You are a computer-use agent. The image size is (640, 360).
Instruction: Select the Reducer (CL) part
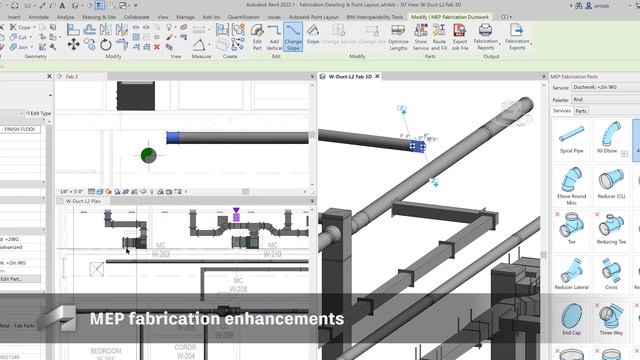611,184
